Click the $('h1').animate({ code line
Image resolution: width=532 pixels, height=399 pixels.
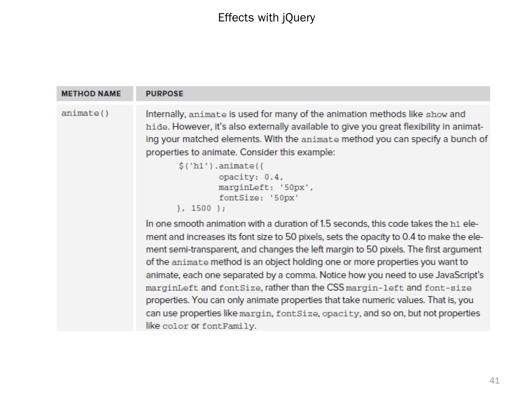221,166
